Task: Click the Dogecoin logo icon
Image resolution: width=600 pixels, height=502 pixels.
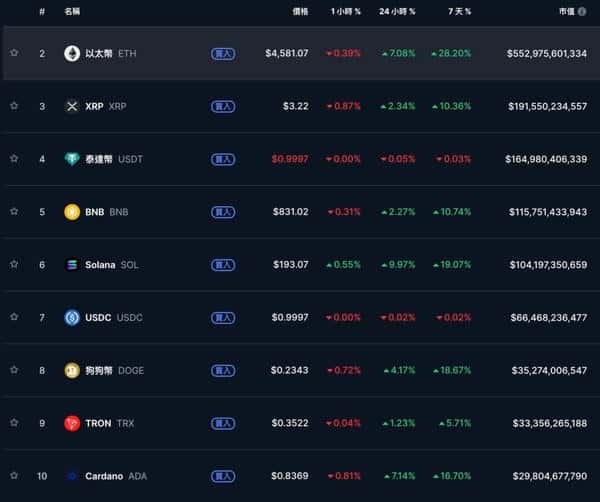Action: click(72, 370)
